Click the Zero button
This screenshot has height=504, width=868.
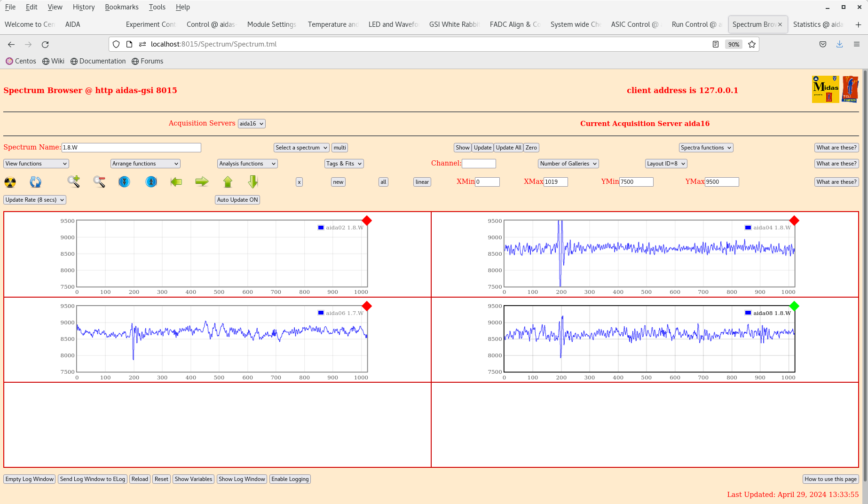pos(531,148)
